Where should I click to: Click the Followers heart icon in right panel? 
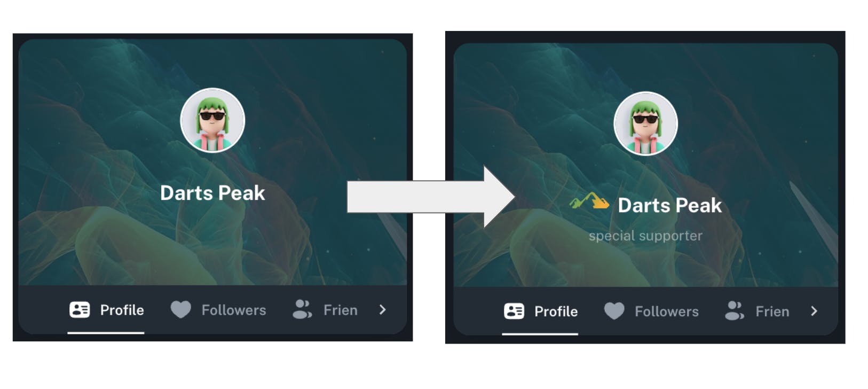[x=614, y=311]
